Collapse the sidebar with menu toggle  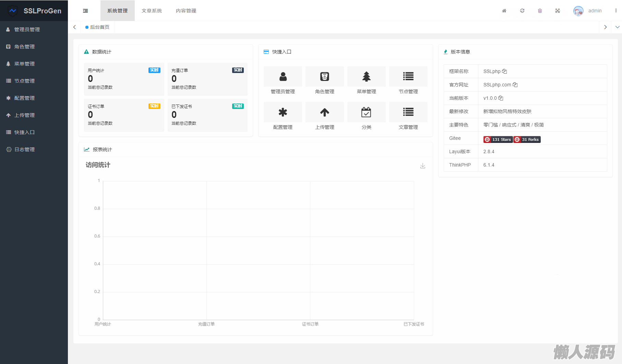click(85, 11)
